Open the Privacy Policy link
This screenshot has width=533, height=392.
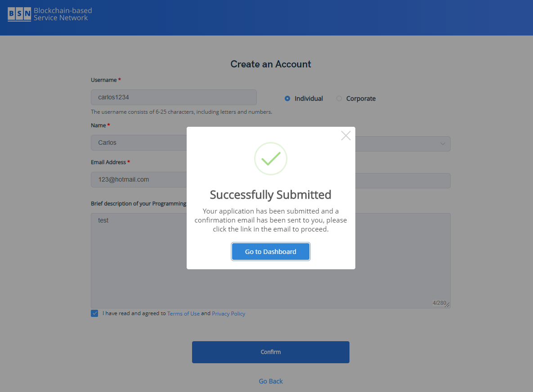click(228, 313)
